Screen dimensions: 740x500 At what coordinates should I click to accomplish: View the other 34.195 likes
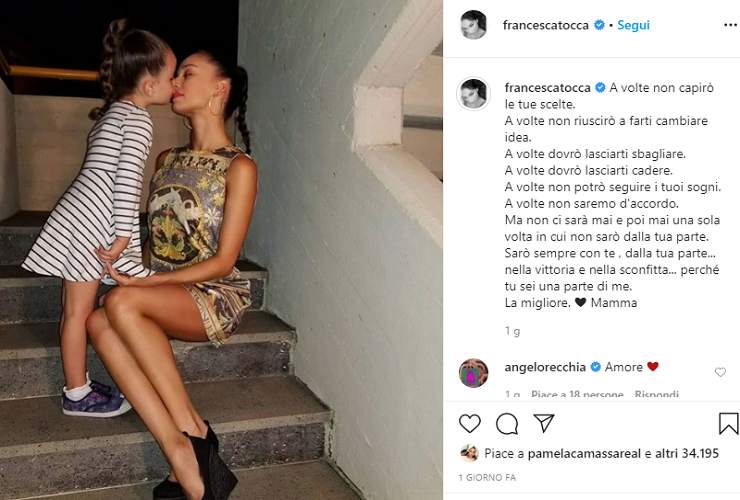[690, 453]
